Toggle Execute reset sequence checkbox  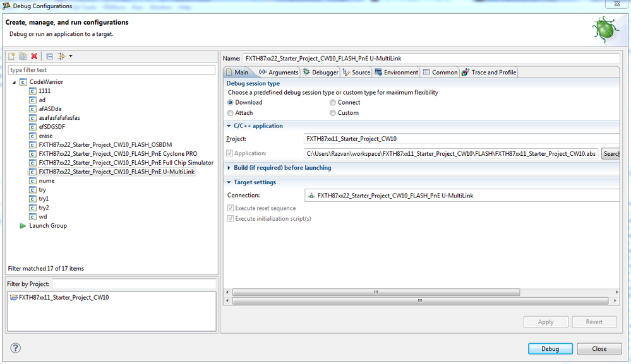point(231,208)
